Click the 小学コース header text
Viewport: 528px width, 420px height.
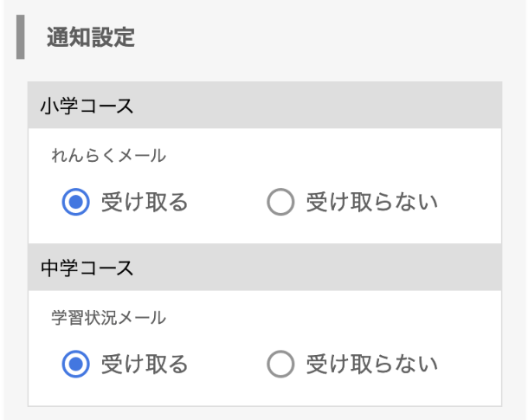pyautogui.click(x=87, y=106)
